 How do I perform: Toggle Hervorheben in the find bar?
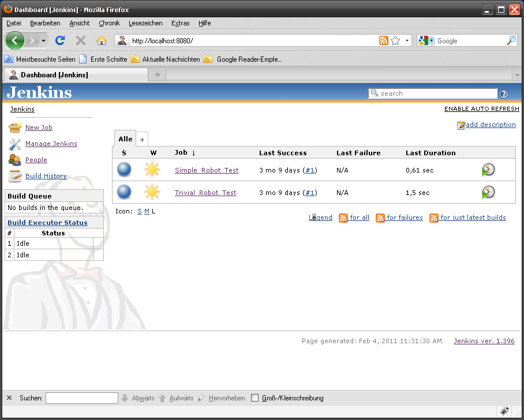click(x=226, y=397)
